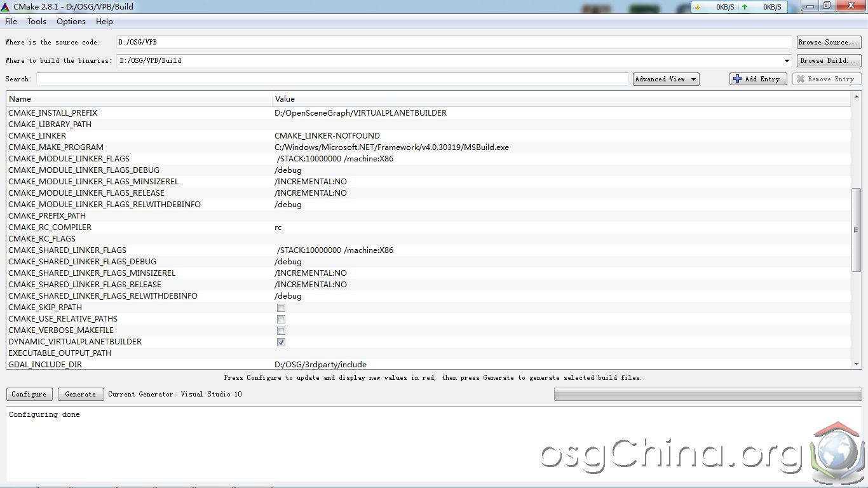Click the scrollbar down arrow of variable list
This screenshot has height=488, width=868.
(856, 364)
